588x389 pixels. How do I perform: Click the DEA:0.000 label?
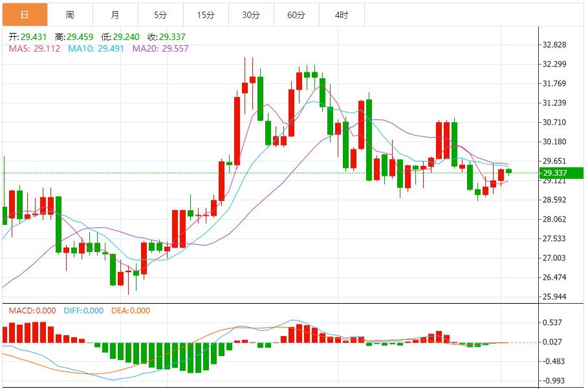click(x=131, y=311)
